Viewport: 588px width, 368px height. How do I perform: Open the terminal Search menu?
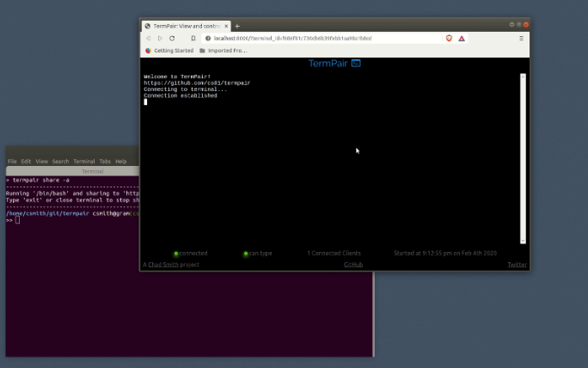pyautogui.click(x=60, y=162)
